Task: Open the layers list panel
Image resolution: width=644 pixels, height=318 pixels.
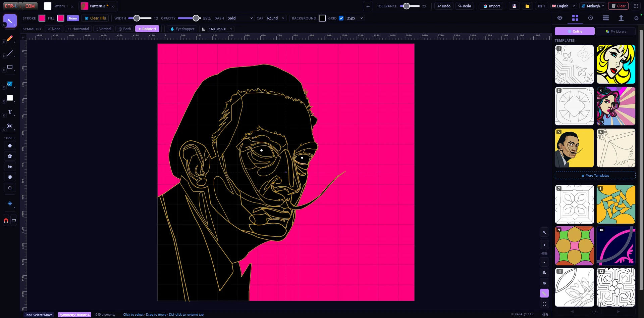Action: (x=606, y=18)
